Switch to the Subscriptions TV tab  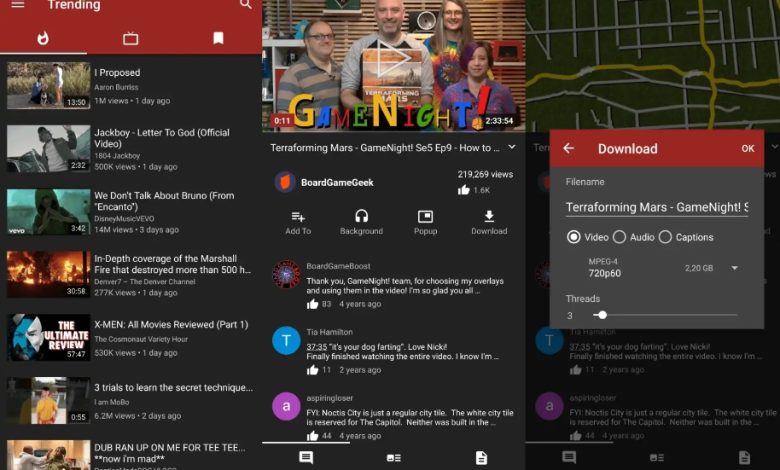[x=130, y=38]
